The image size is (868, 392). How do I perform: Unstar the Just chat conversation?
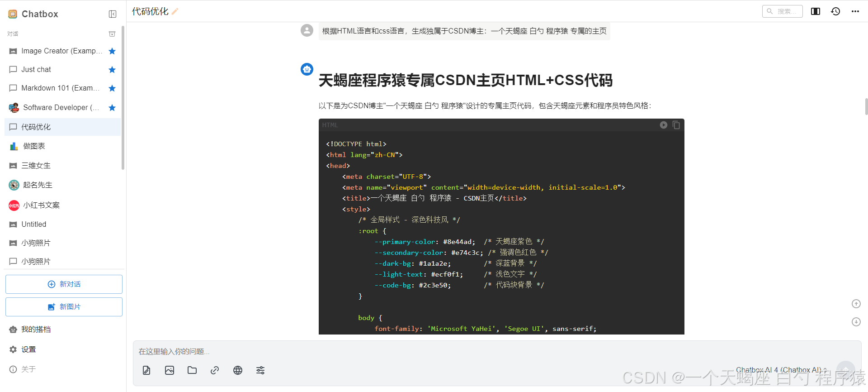point(112,70)
